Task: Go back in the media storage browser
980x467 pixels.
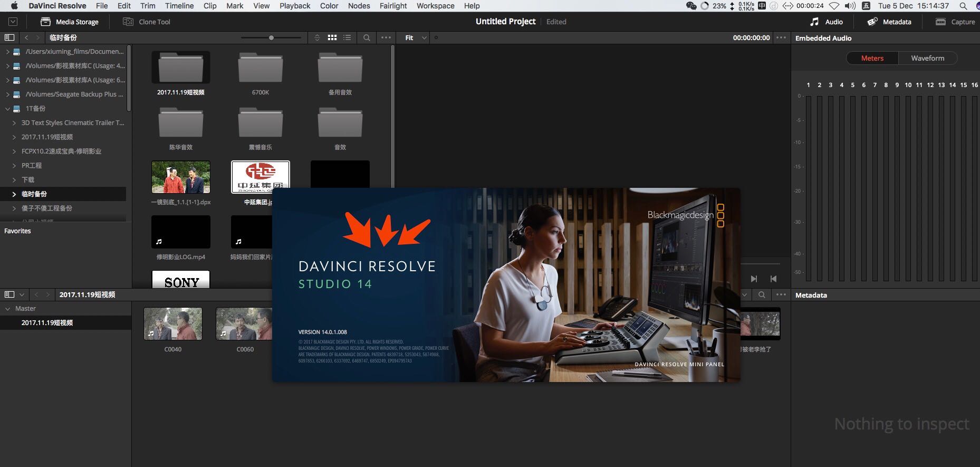Action: [26, 37]
